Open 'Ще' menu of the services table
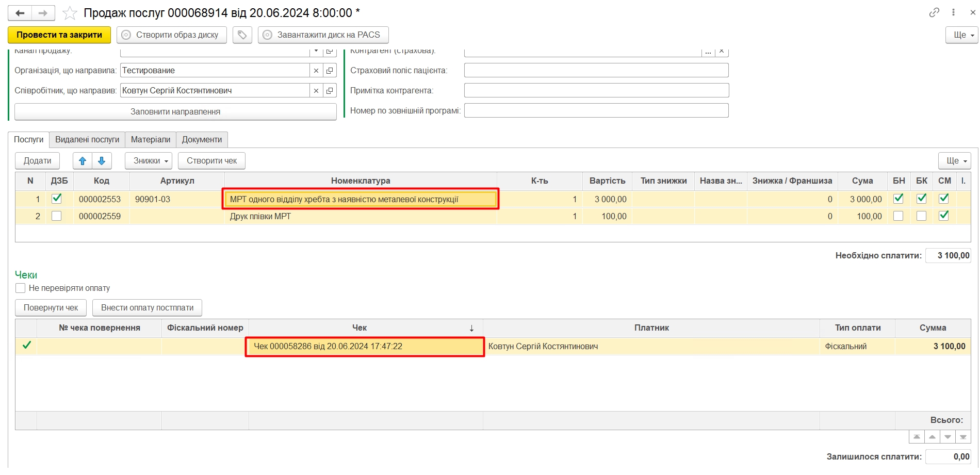980x475 pixels. [954, 161]
